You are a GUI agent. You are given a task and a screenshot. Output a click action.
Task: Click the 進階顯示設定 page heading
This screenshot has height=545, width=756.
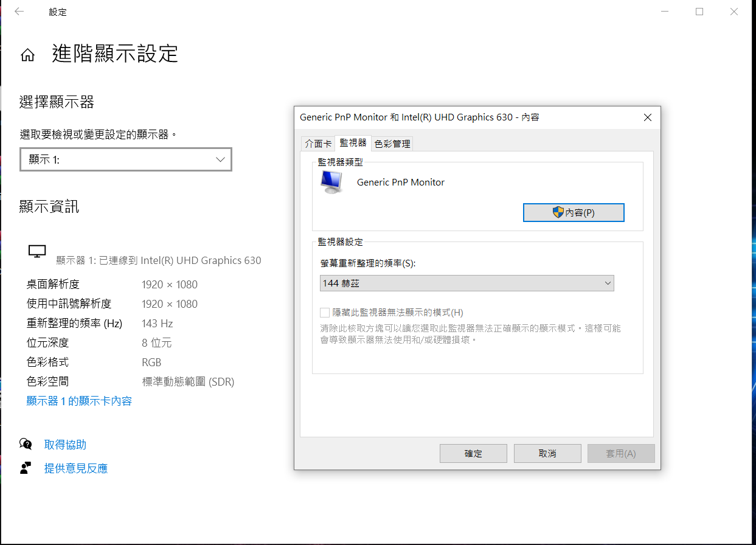tap(115, 54)
